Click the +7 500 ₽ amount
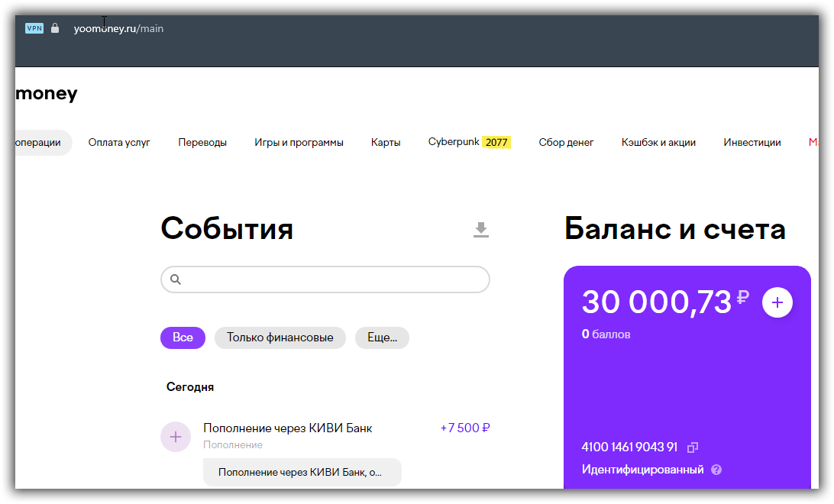 465,428
